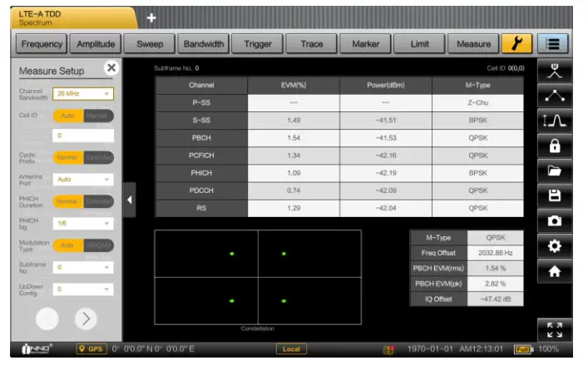
Task: Open the list menu icon
Action: (552, 43)
